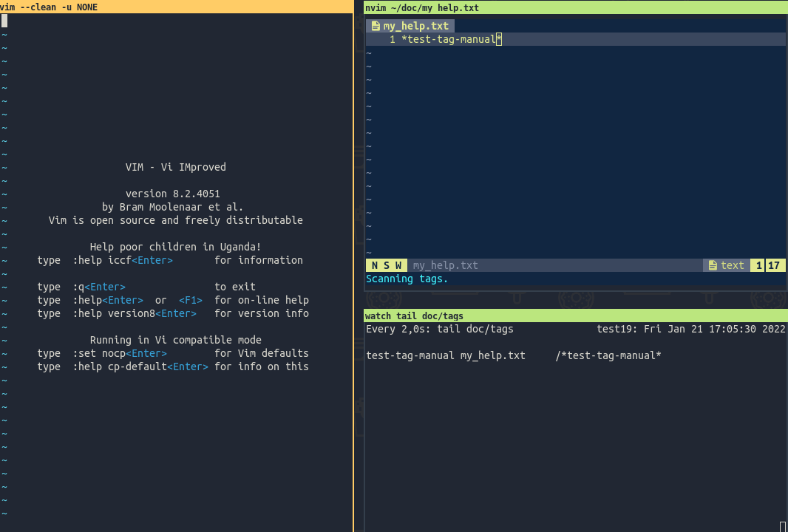This screenshot has height=532, width=788.
Task: Click the 'Scanning tags.' message in nvim
Action: (407, 279)
